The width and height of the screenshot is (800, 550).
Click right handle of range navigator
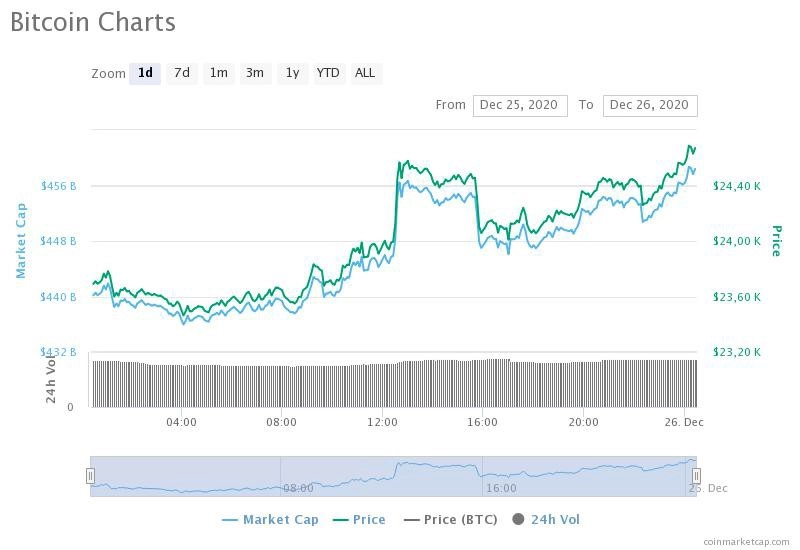coord(696,476)
